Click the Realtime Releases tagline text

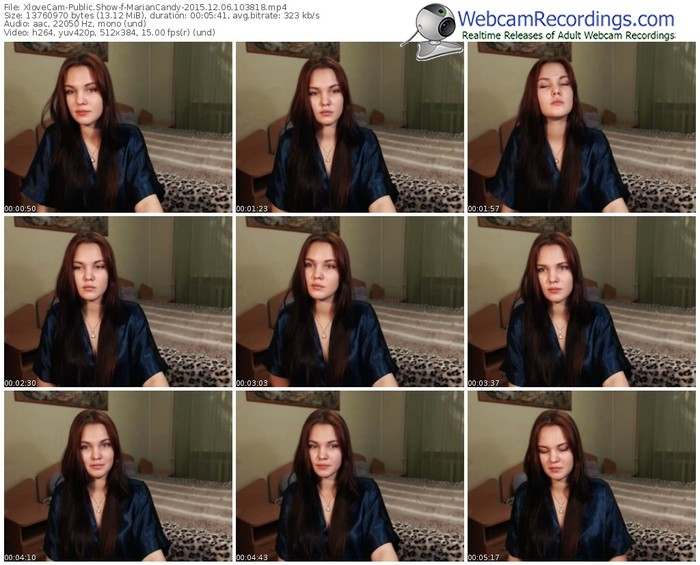point(569,35)
